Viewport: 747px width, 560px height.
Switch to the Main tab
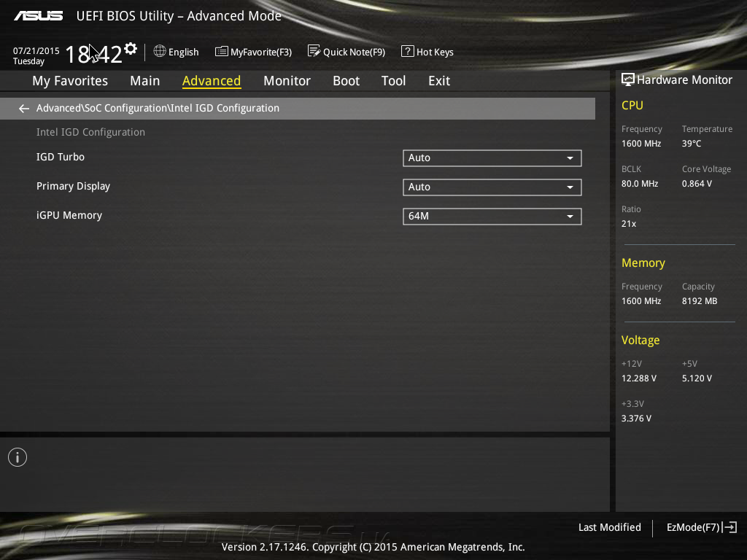click(145, 81)
